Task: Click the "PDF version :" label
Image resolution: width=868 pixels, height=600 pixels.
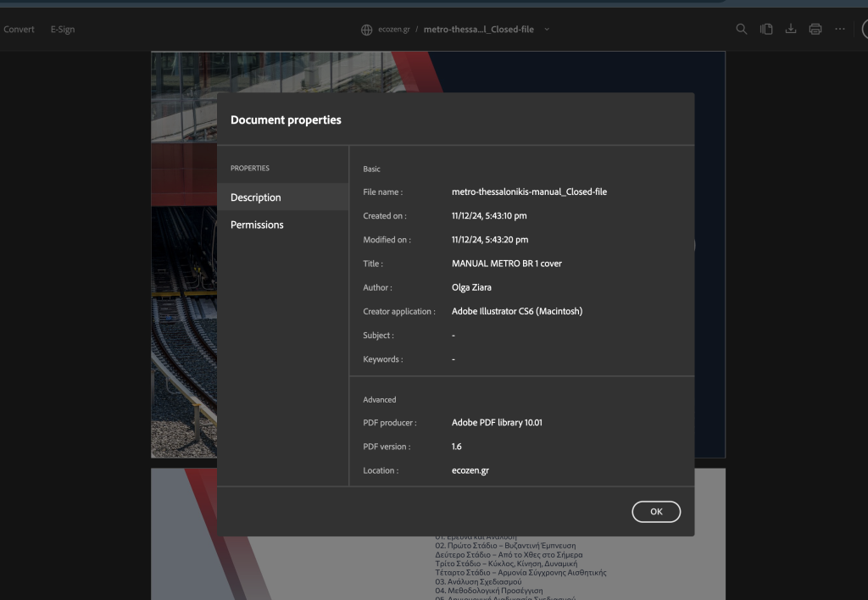Action: [x=387, y=447]
